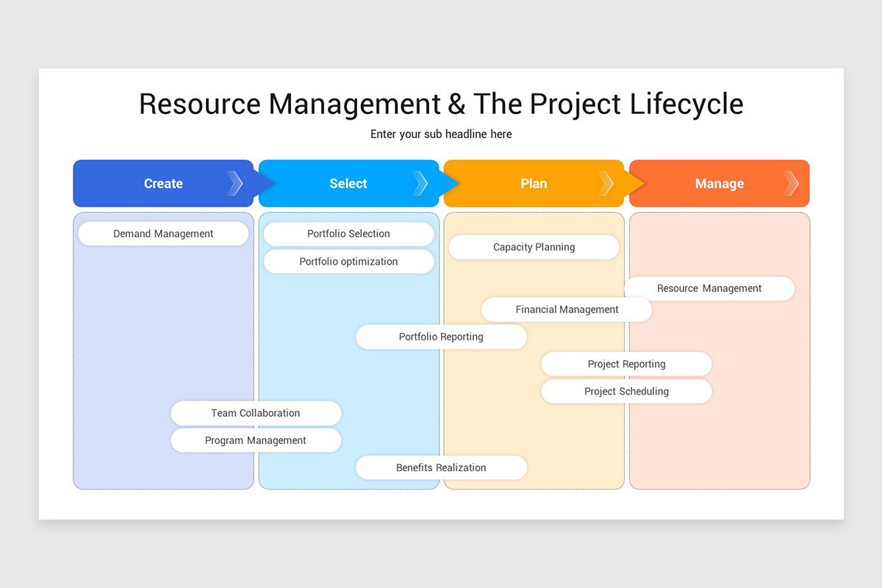The image size is (882, 588).
Task: Switch to the Create stage
Action: coord(163,183)
